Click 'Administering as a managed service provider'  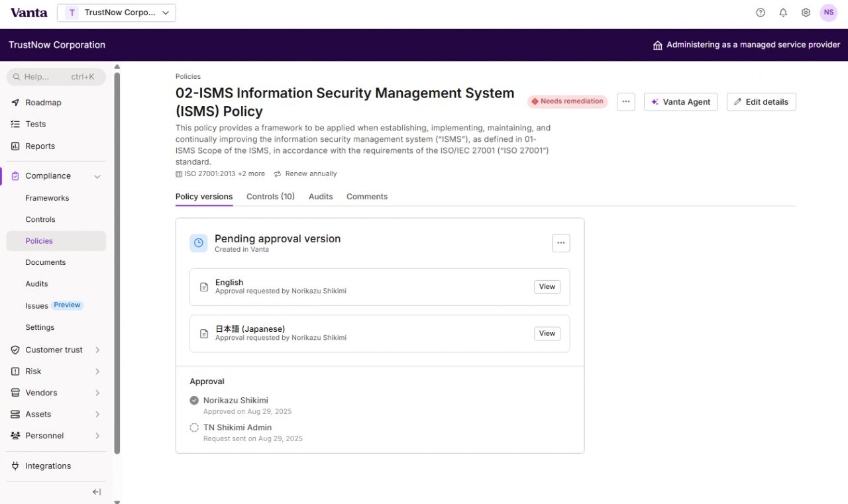click(753, 45)
